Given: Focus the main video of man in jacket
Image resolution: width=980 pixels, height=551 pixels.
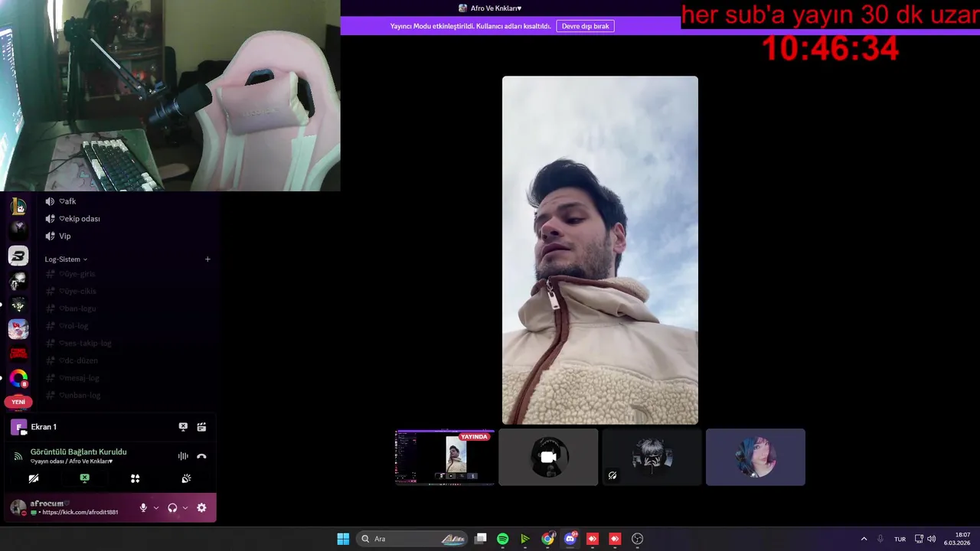Looking at the screenshot, I should [x=600, y=250].
